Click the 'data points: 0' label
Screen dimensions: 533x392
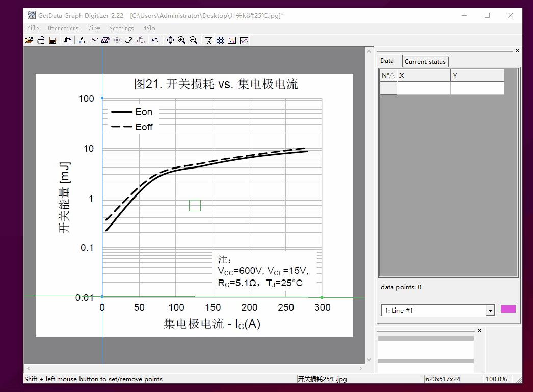(401, 287)
